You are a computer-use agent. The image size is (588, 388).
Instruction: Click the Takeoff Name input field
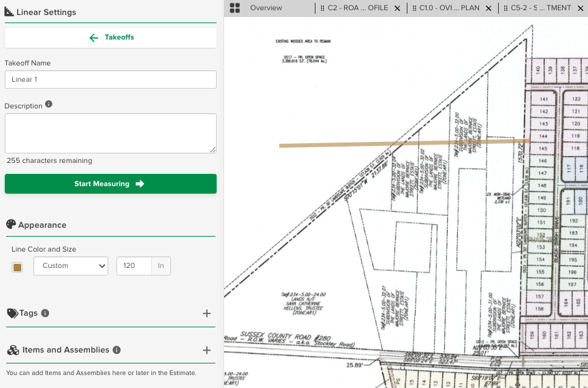pyautogui.click(x=110, y=80)
